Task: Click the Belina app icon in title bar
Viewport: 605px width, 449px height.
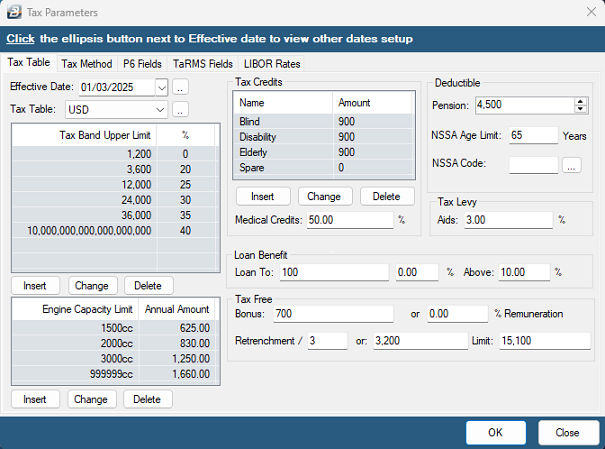Action: click(x=14, y=12)
